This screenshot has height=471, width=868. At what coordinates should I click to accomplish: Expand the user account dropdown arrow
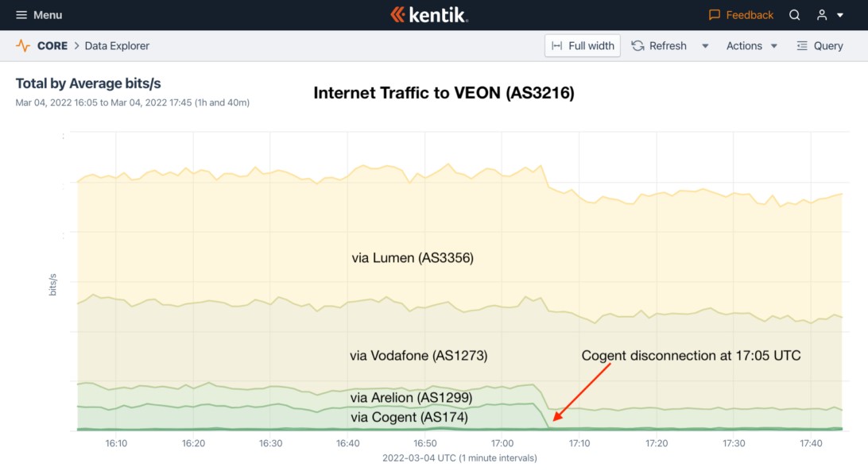pyautogui.click(x=839, y=15)
